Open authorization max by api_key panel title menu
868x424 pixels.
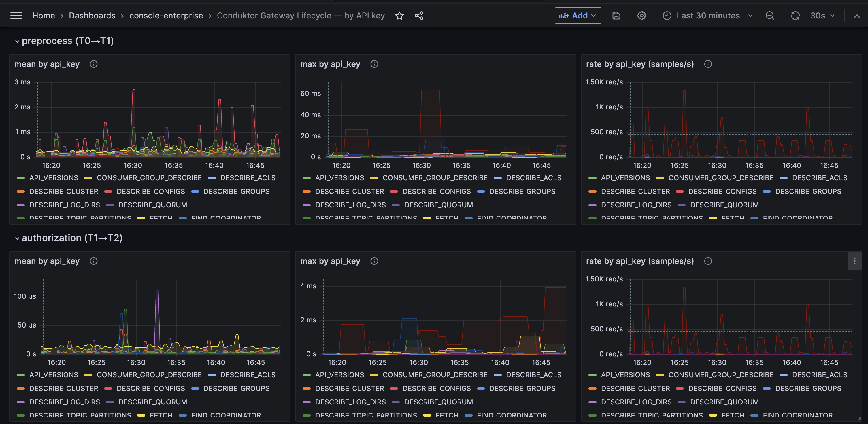(x=330, y=261)
